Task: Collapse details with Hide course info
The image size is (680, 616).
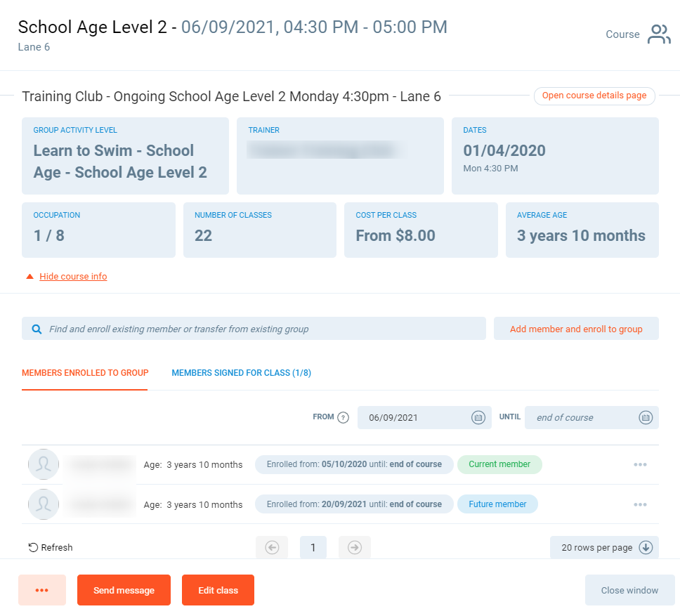Action: point(73,277)
